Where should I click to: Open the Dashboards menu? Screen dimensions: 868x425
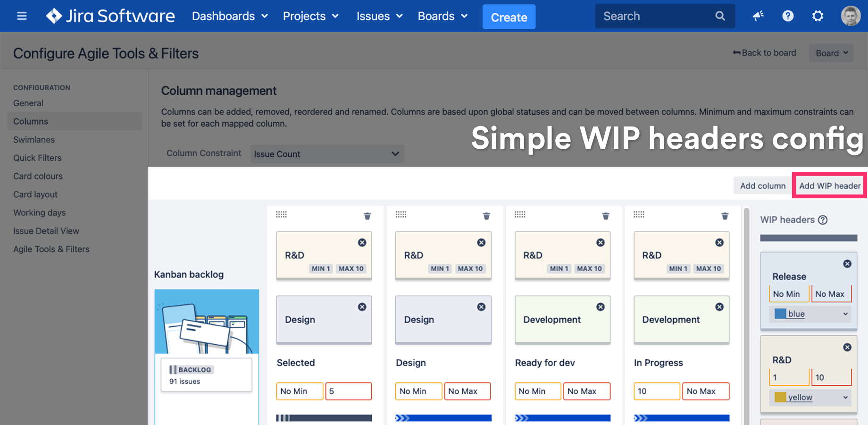pyautogui.click(x=230, y=16)
